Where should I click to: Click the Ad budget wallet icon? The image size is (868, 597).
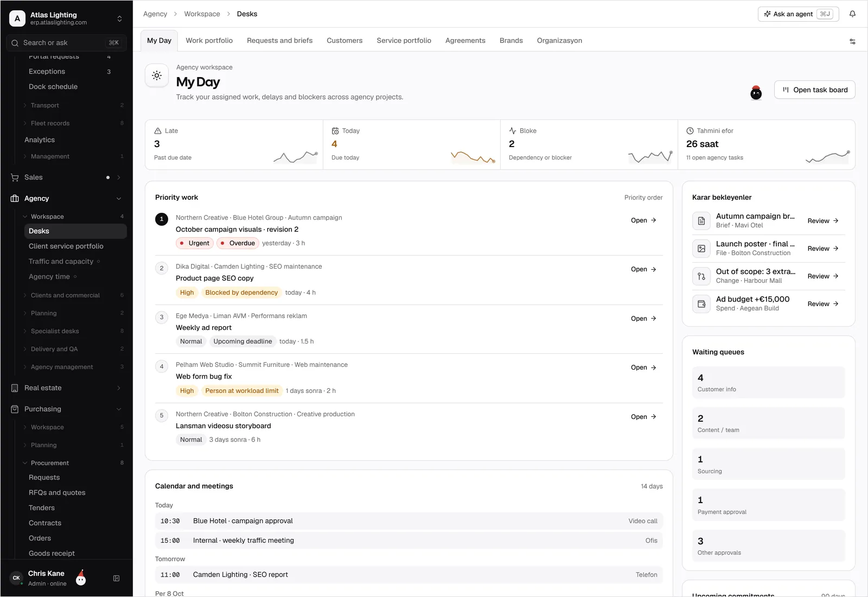click(701, 304)
